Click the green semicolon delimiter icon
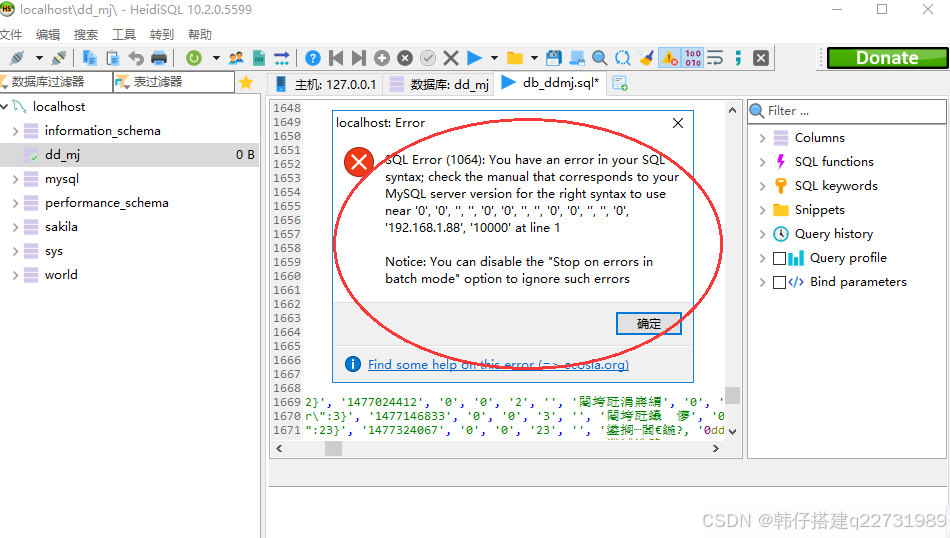 [738, 58]
